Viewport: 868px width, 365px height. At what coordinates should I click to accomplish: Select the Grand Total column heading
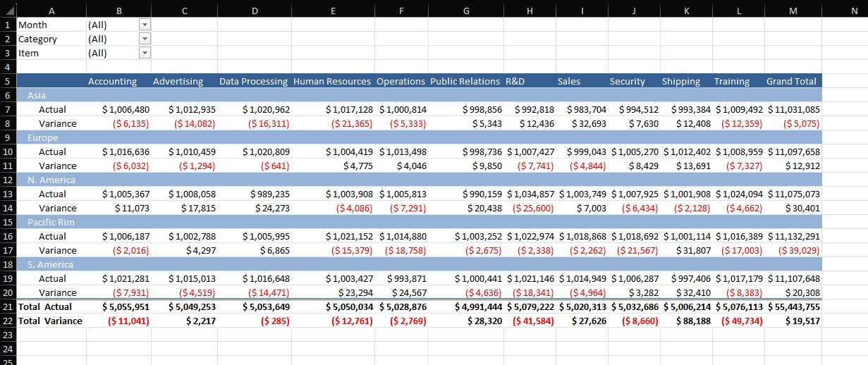click(x=791, y=81)
